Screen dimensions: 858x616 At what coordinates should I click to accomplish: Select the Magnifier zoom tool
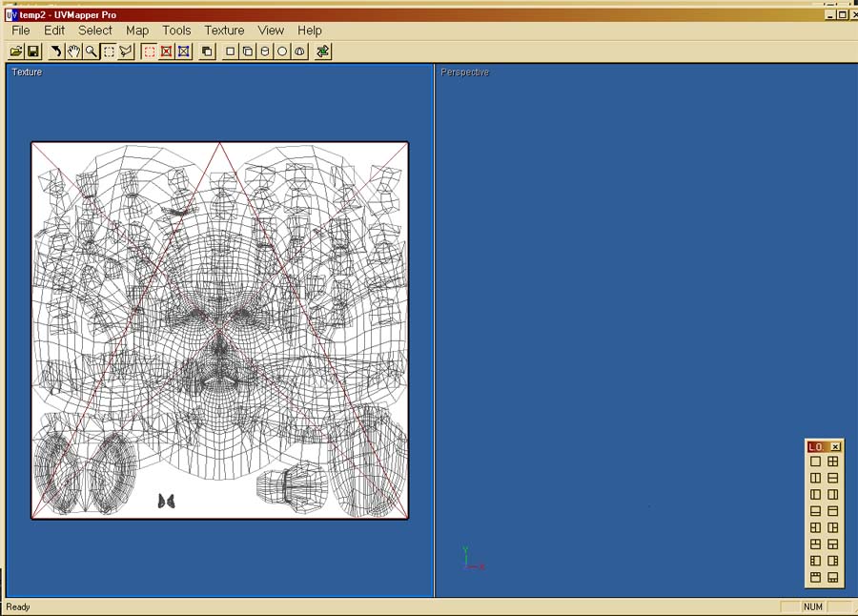click(91, 51)
